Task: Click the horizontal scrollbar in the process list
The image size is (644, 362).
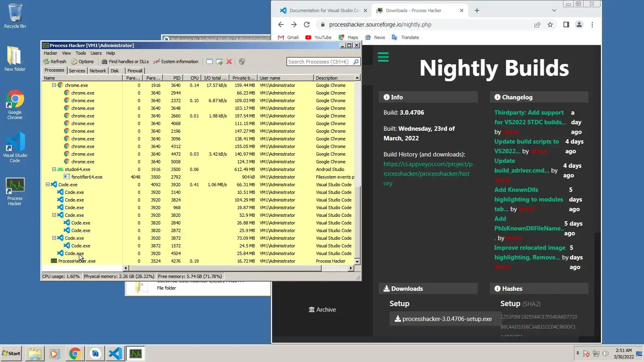Action: click(225, 268)
